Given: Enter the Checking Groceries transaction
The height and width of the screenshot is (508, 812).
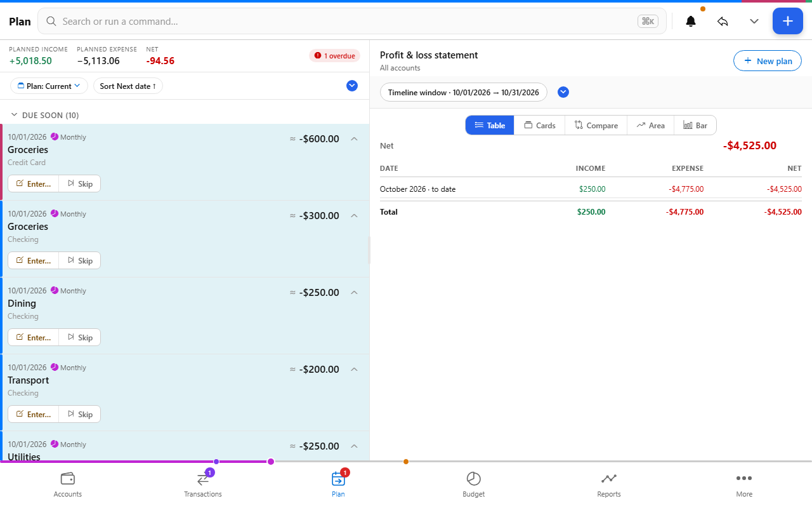Looking at the screenshot, I should [x=34, y=260].
